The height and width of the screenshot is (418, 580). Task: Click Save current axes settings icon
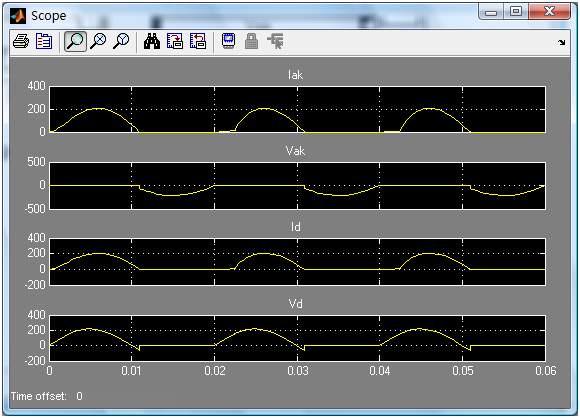(175, 41)
